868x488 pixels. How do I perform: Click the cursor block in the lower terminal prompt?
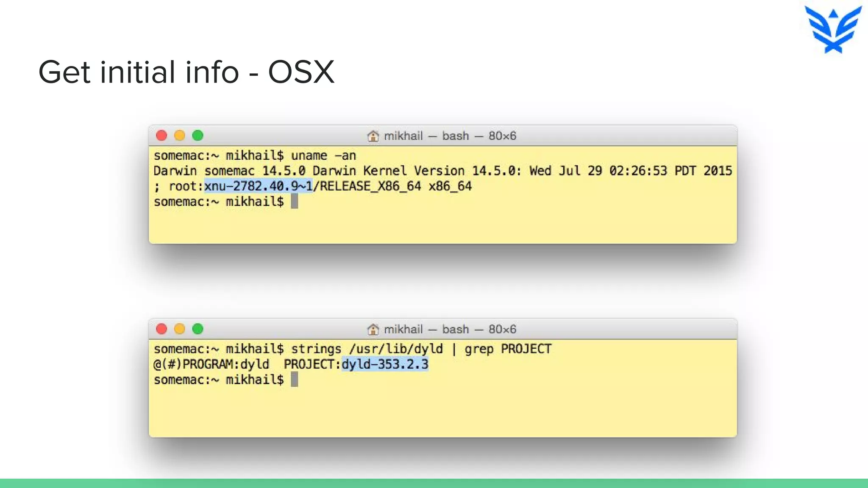[295, 379]
